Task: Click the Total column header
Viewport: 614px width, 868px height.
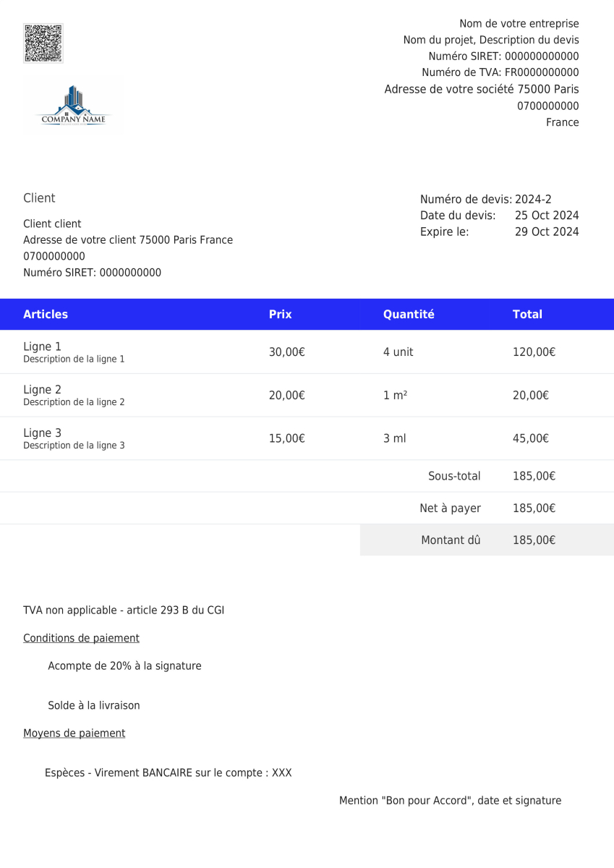Action: 527,314
